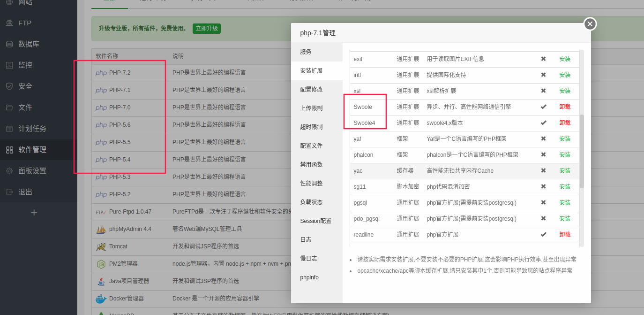Click the 退出 logout sidebar icon
Viewport: 644px width, 315px height.
[x=9, y=192]
